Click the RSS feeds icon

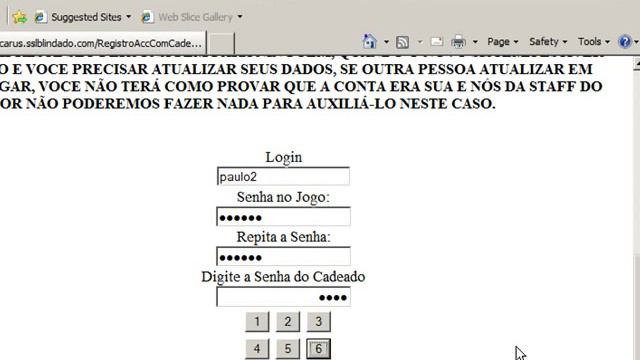click(402, 42)
